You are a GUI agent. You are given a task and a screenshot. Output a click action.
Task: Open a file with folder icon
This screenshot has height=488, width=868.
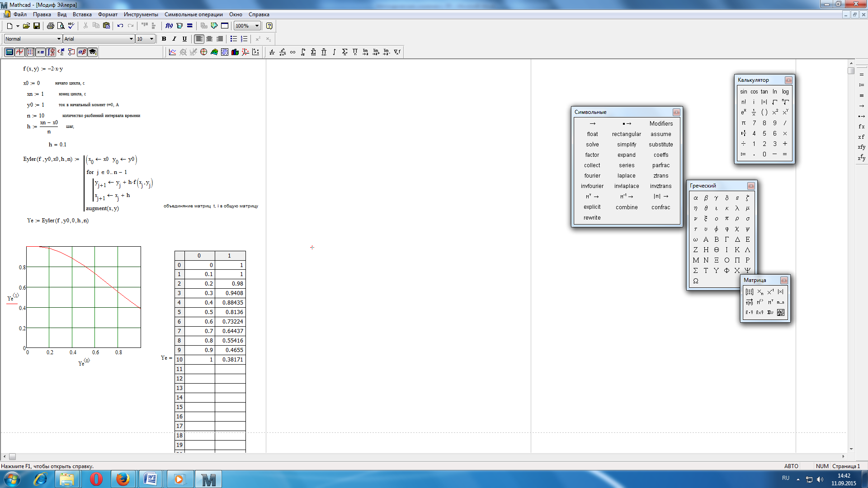click(26, 26)
